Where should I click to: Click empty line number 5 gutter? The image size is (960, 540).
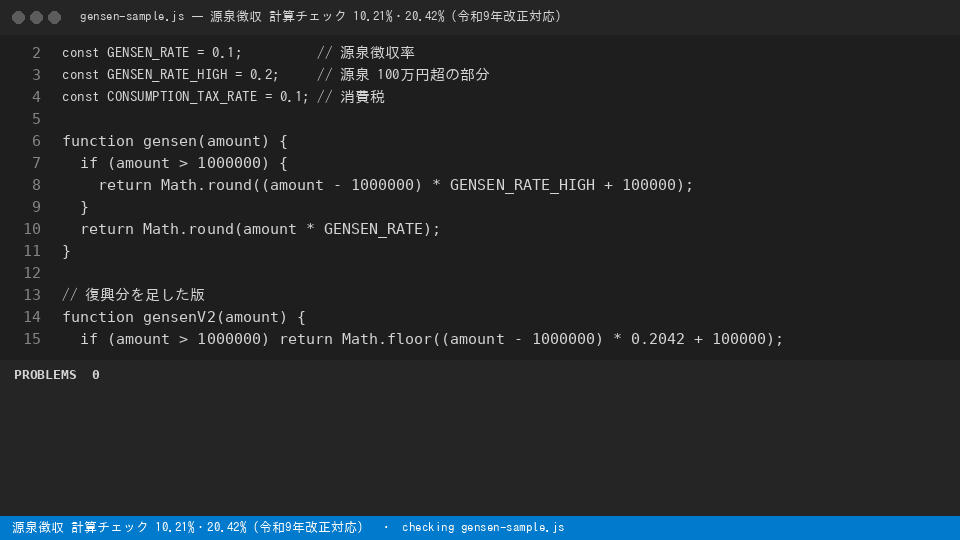click(36, 119)
